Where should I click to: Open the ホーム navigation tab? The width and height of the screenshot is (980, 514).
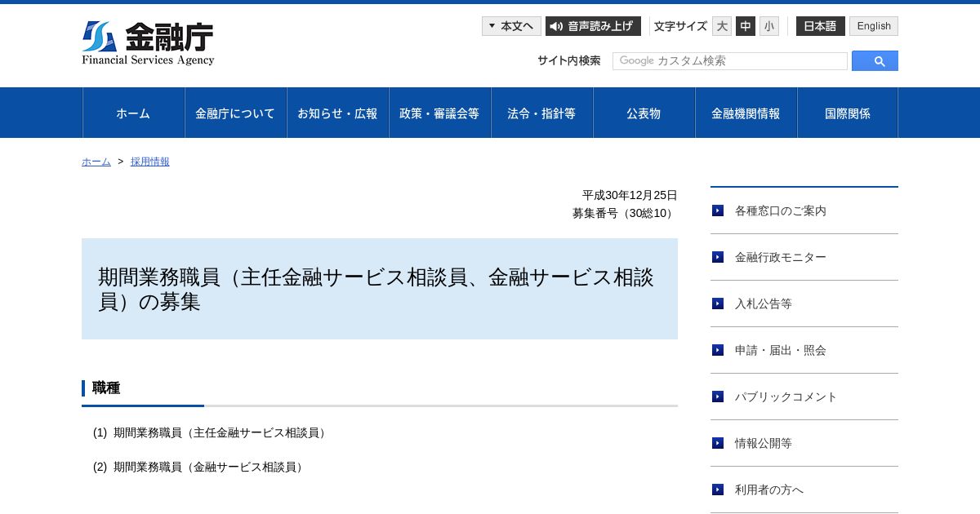133,113
